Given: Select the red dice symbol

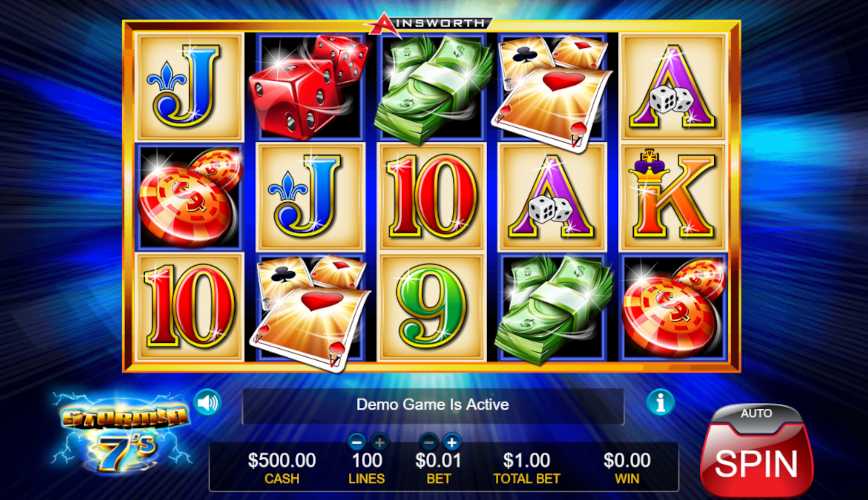Looking at the screenshot, I should pos(308,86).
